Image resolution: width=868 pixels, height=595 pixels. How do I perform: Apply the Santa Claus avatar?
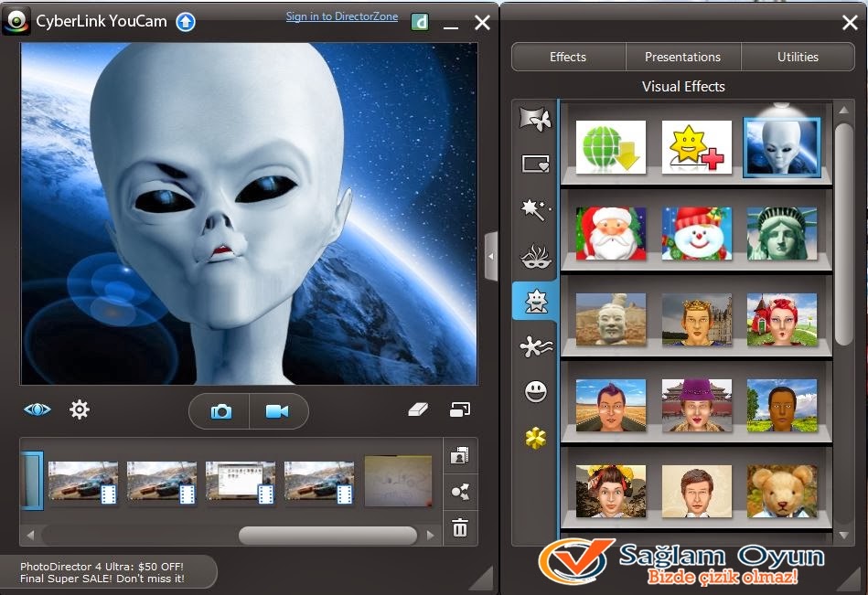(x=611, y=233)
